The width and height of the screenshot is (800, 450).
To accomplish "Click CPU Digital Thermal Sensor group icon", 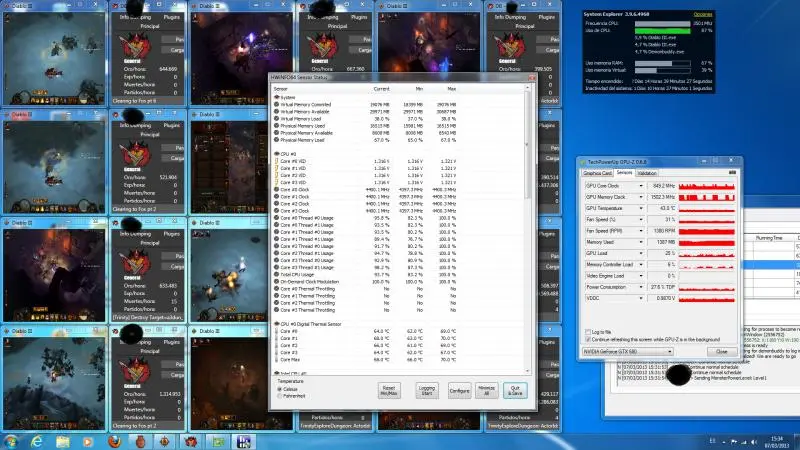I will click(277, 324).
